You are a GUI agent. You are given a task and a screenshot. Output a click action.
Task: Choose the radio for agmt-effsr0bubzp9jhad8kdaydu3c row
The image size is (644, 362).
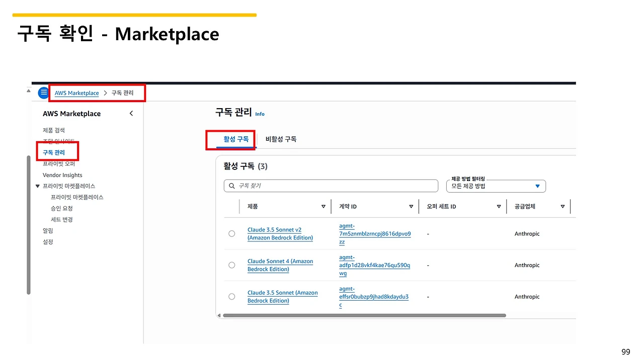[x=232, y=297]
